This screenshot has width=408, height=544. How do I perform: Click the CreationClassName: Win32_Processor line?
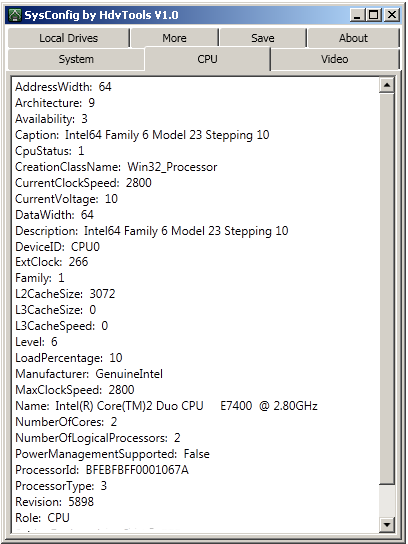tap(116, 167)
